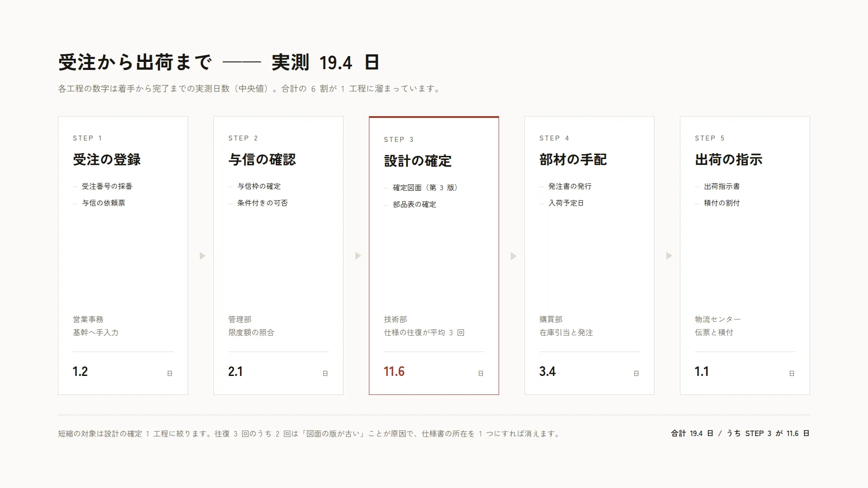This screenshot has width=868, height=488.
Task: Select the 部材の手配 card heading
Action: click(x=573, y=160)
